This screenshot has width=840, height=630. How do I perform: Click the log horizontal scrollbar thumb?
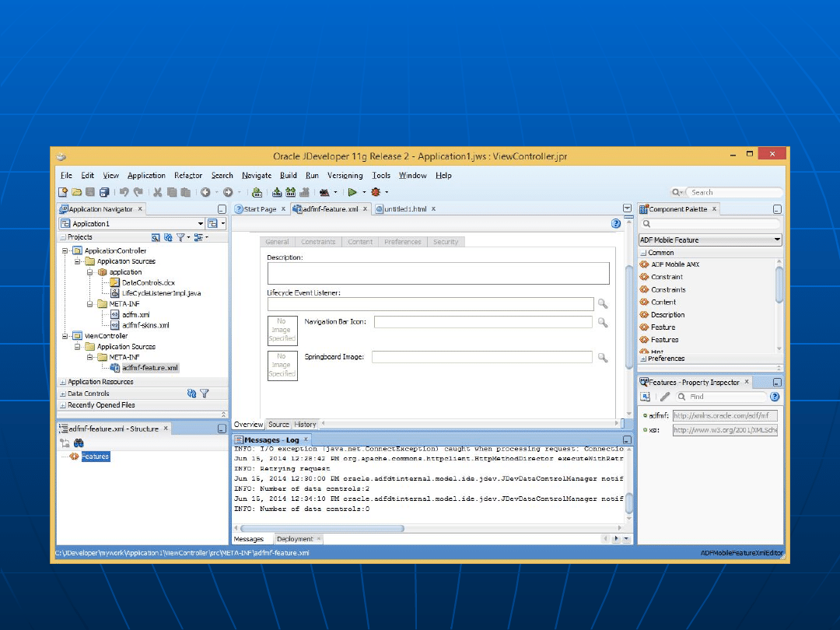(322, 528)
